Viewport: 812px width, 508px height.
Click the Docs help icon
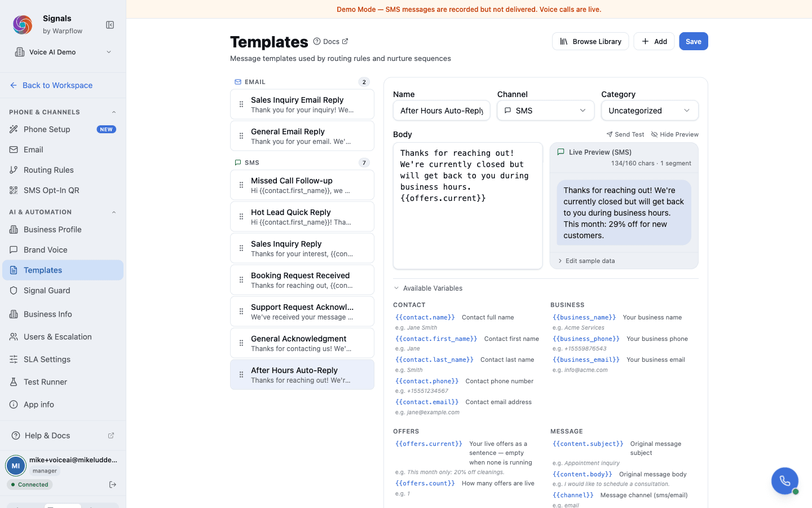pos(317,41)
